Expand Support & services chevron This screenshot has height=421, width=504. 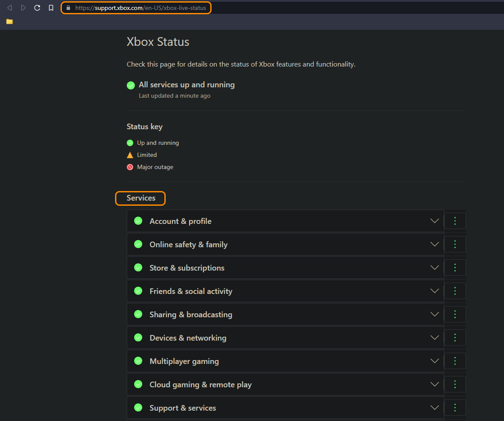click(x=435, y=408)
